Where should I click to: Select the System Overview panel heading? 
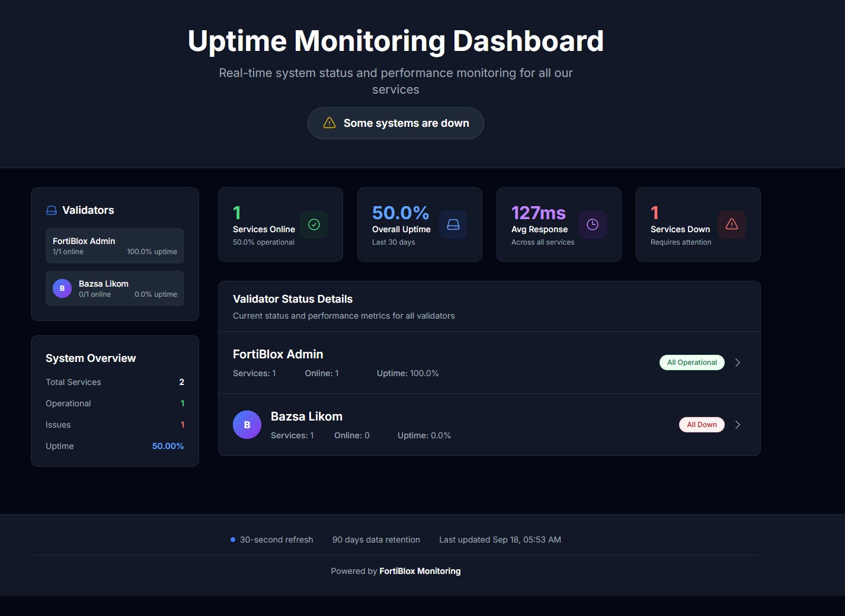pos(90,358)
